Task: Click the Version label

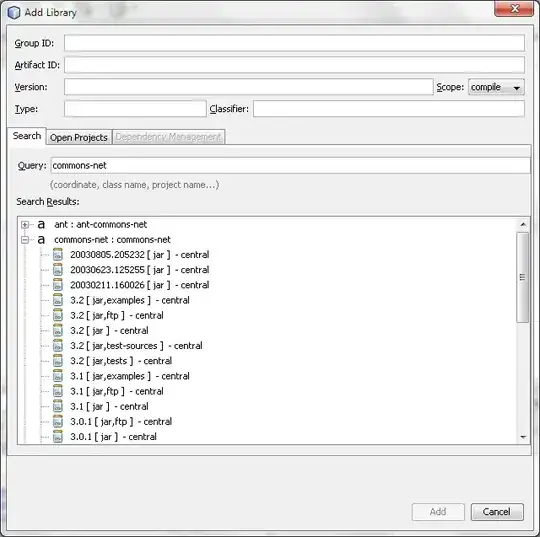Action: coord(31,87)
